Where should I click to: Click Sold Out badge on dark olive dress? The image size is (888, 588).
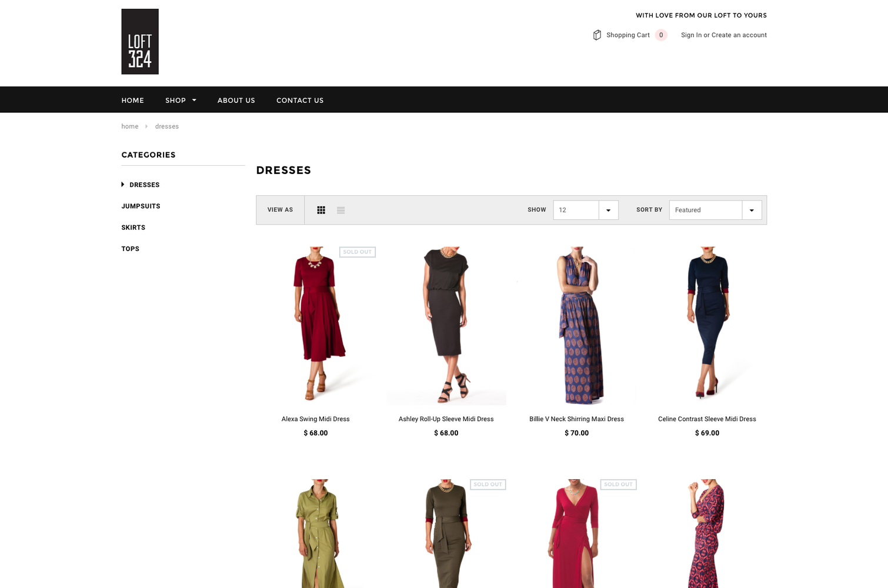[488, 485]
